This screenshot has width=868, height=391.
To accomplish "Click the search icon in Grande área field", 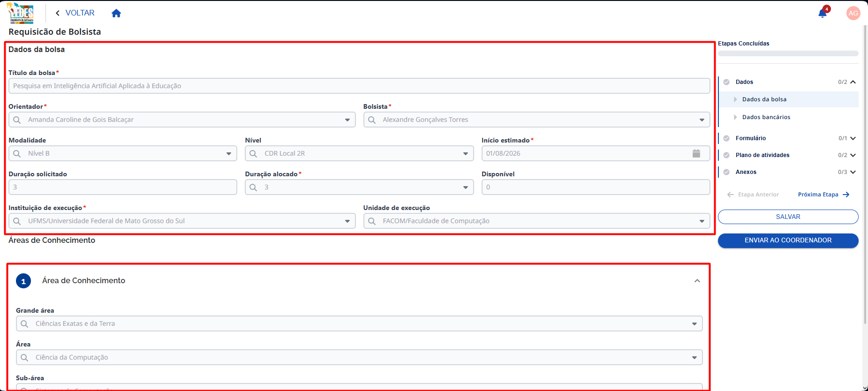I will pos(24,323).
